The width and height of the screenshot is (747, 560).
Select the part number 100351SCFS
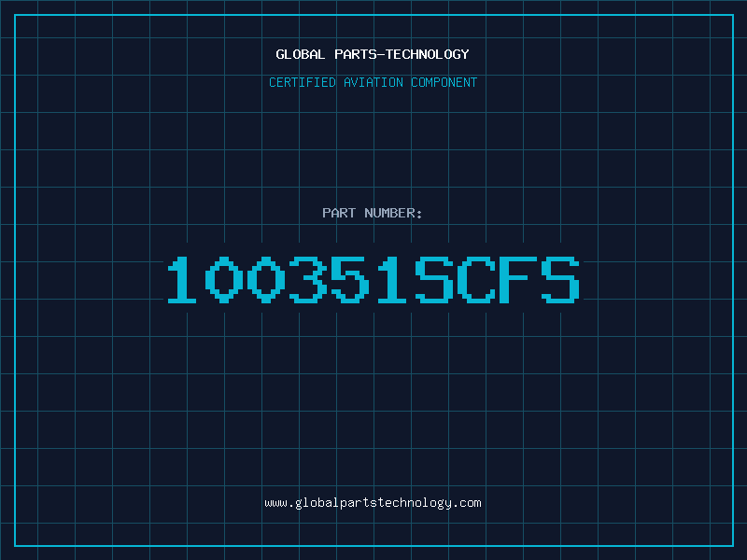click(x=373, y=279)
